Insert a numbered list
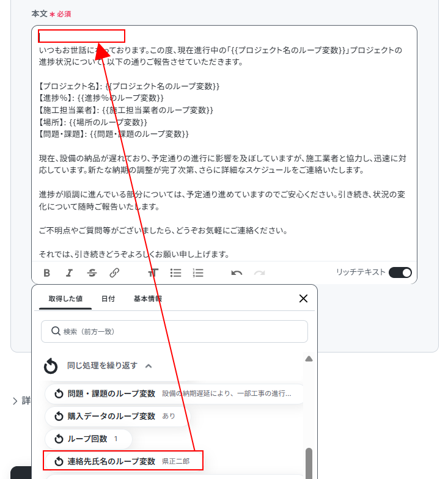Viewport: 448px width, 479px height. tap(198, 272)
